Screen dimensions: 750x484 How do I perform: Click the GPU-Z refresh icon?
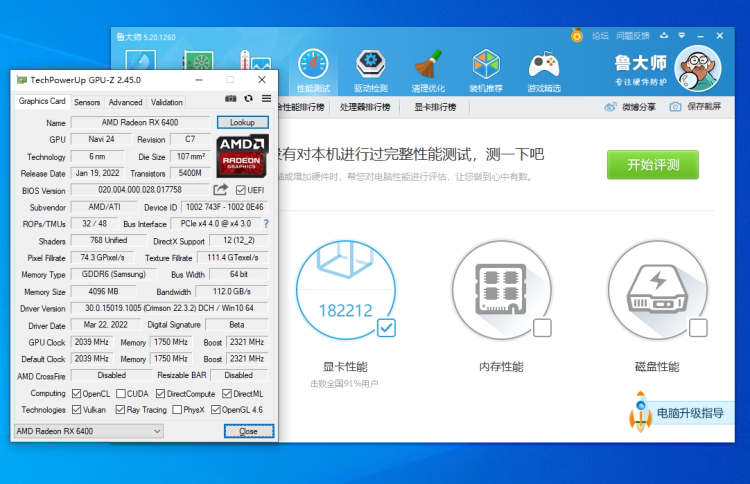coord(248,99)
